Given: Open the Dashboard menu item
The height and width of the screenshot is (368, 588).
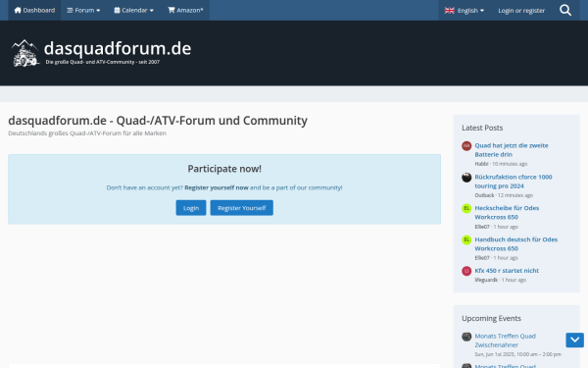Looking at the screenshot, I should [34, 10].
